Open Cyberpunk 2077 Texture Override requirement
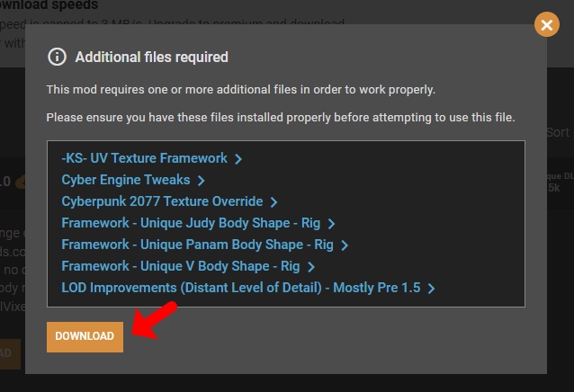 point(162,201)
